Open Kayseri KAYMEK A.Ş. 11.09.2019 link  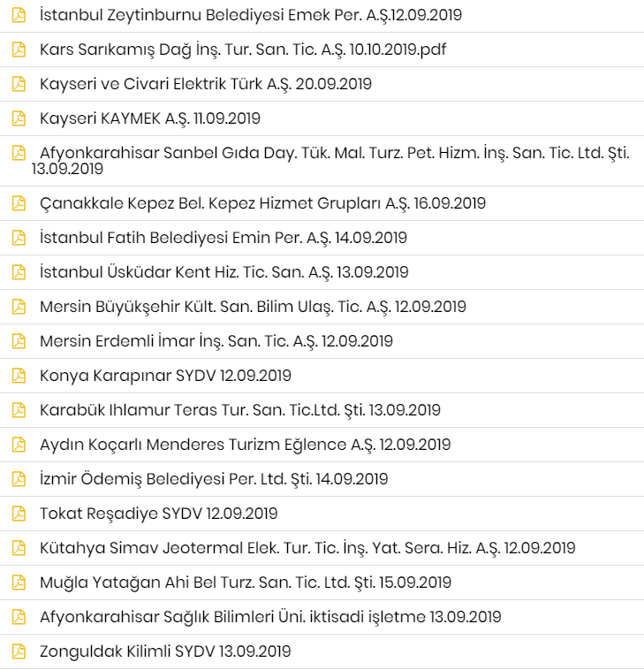(x=150, y=118)
